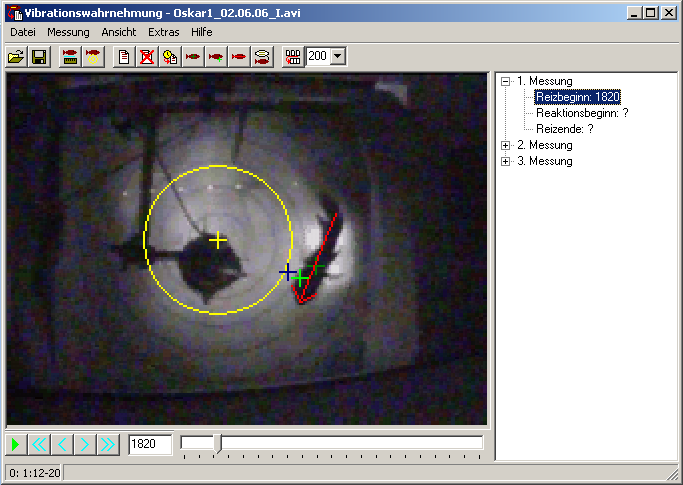The height and width of the screenshot is (485, 683).
Task: Click the green cross marker on fish
Action: [x=300, y=278]
